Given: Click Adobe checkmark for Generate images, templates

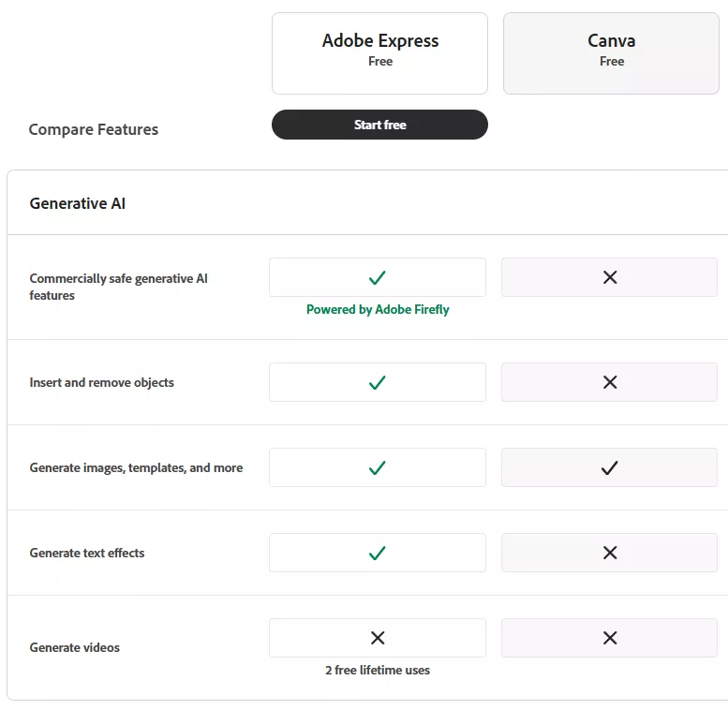Looking at the screenshot, I should (377, 467).
